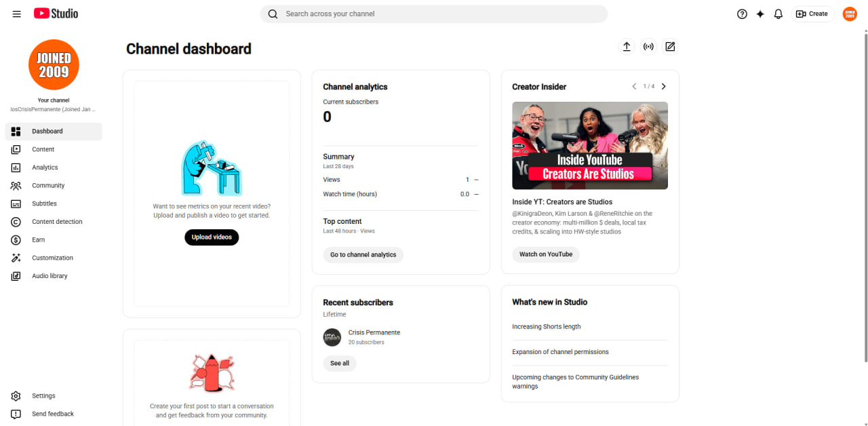Click the Dashboard grid icon in sidebar

16,132
